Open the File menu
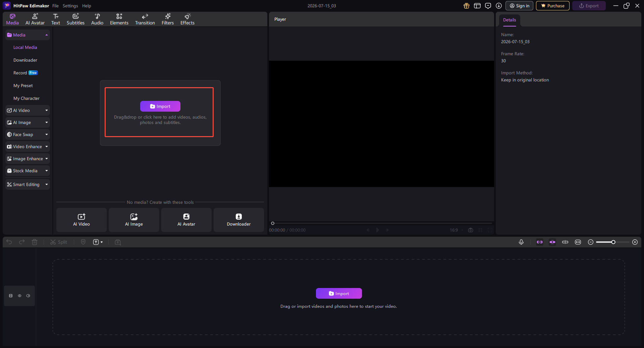 (55, 6)
